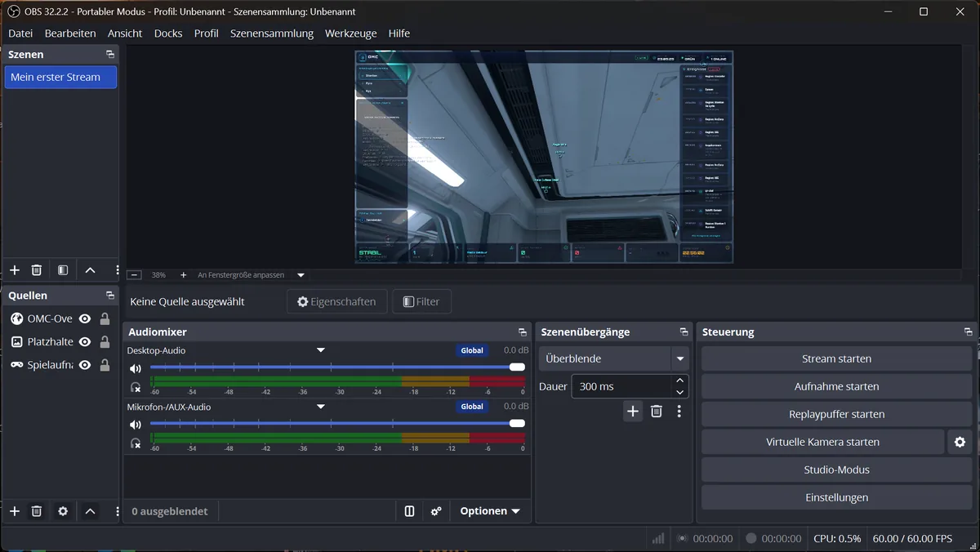Open the audio mixer Optionen dropdown
The image size is (980, 552).
click(x=490, y=511)
